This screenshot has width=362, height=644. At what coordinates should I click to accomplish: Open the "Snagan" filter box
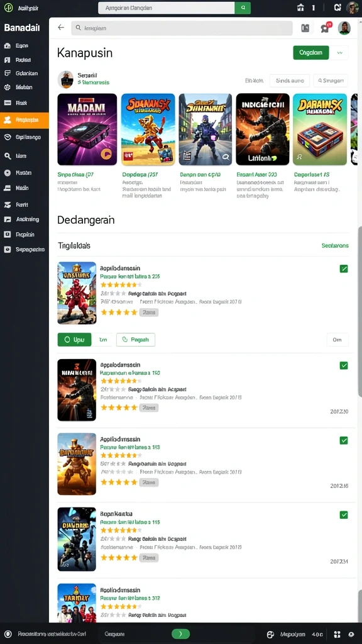(x=331, y=80)
